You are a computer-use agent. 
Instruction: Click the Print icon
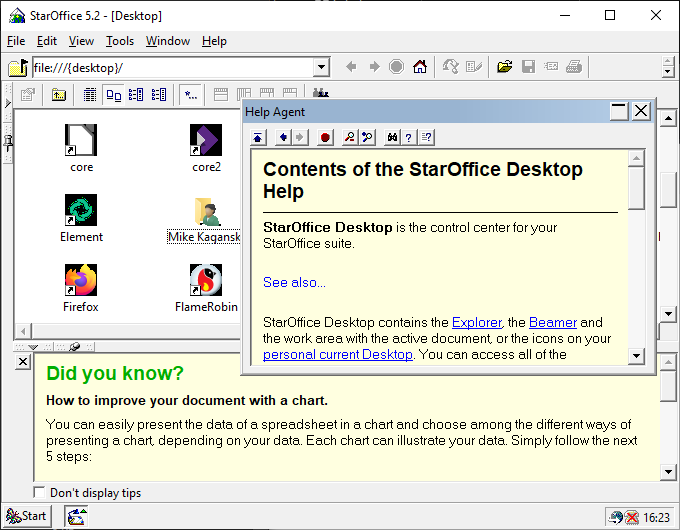click(574, 67)
